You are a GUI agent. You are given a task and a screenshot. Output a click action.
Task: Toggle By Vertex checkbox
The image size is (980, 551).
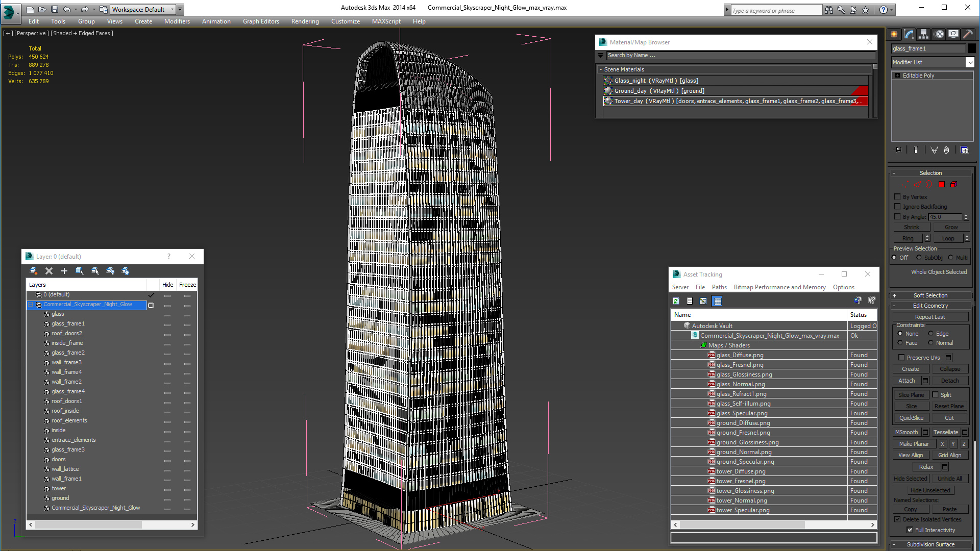tap(897, 197)
